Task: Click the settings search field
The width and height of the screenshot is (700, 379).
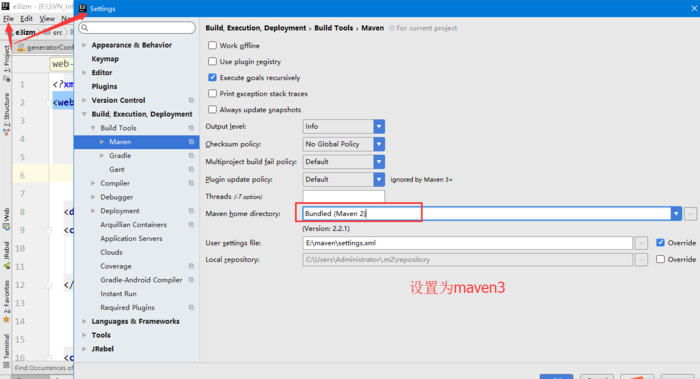Action: (137, 28)
